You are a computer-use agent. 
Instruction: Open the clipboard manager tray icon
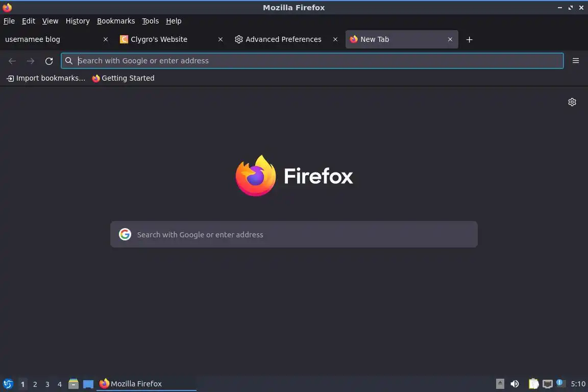(x=533, y=384)
